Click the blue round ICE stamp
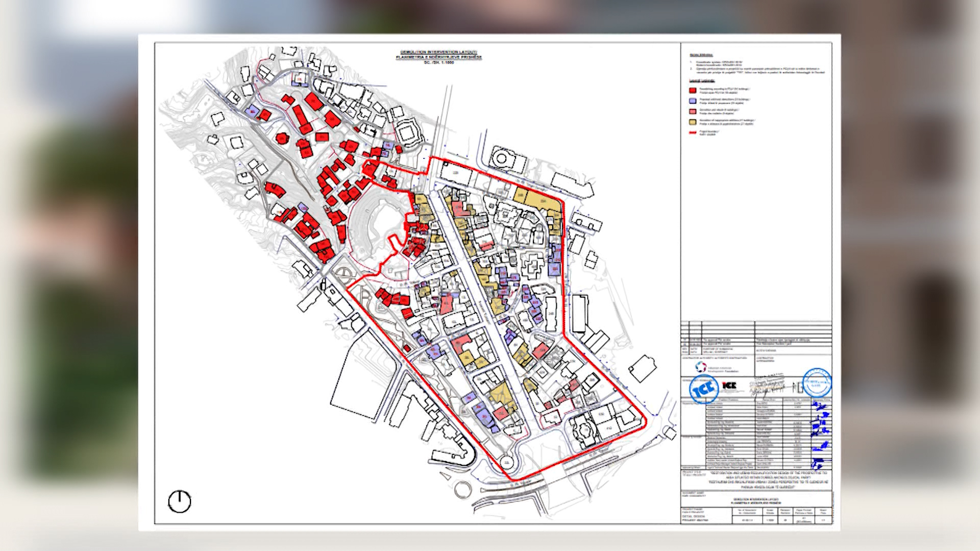This screenshot has height=551, width=980. coord(704,389)
